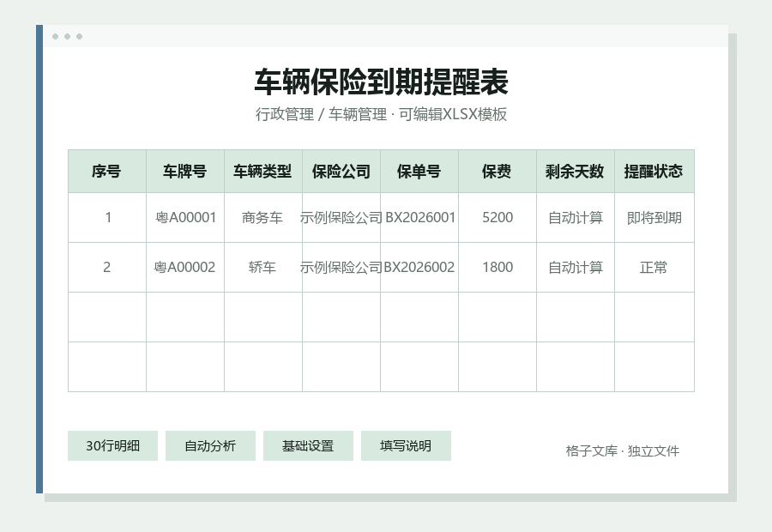The height and width of the screenshot is (532, 772).
Task: Click the subtitle 行政管理 / 车辆管理
Action: tap(321, 114)
